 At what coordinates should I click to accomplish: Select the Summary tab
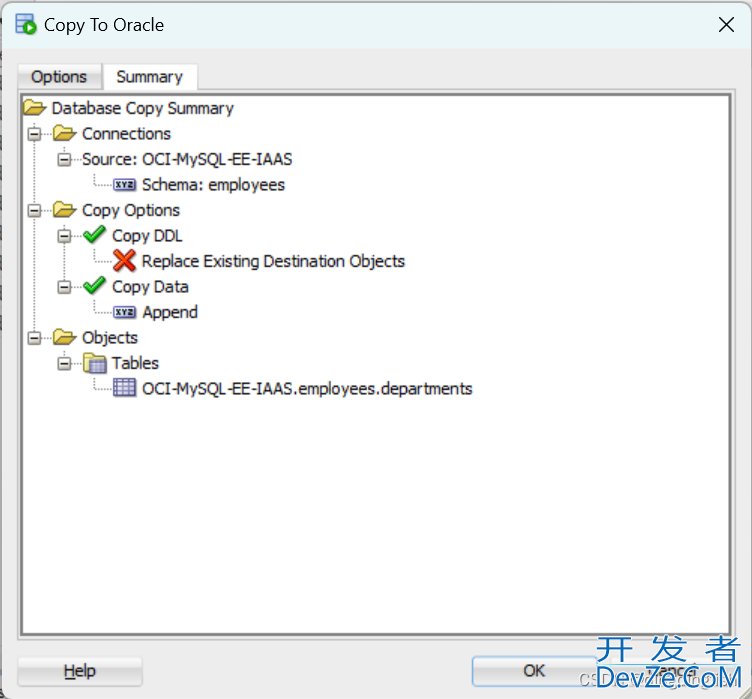(x=150, y=77)
